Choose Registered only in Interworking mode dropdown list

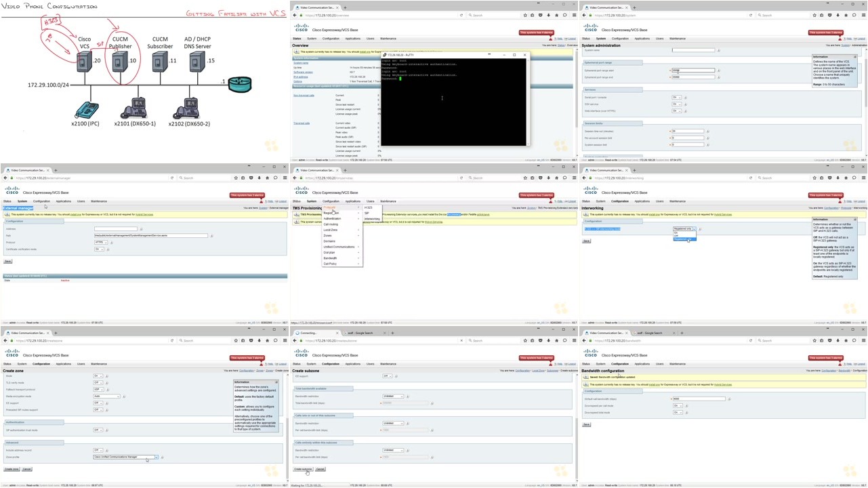[x=684, y=239]
